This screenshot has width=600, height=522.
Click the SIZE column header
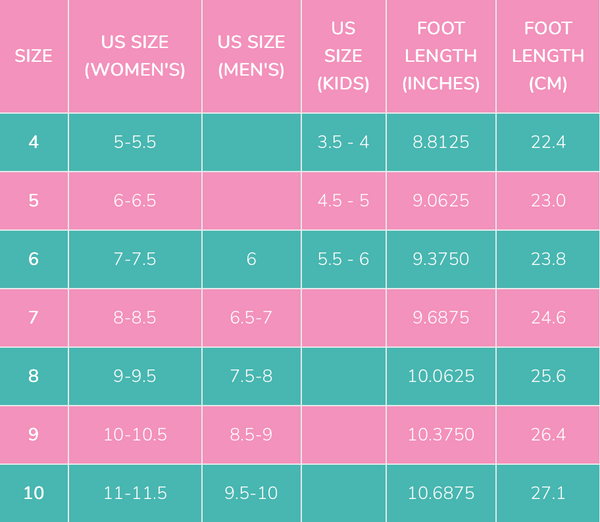(33, 56)
